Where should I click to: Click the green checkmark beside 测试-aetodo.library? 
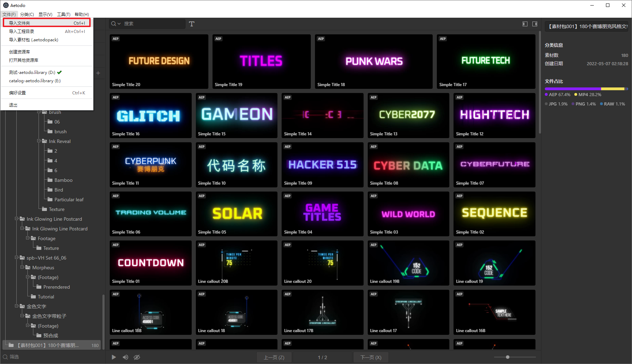tap(59, 72)
